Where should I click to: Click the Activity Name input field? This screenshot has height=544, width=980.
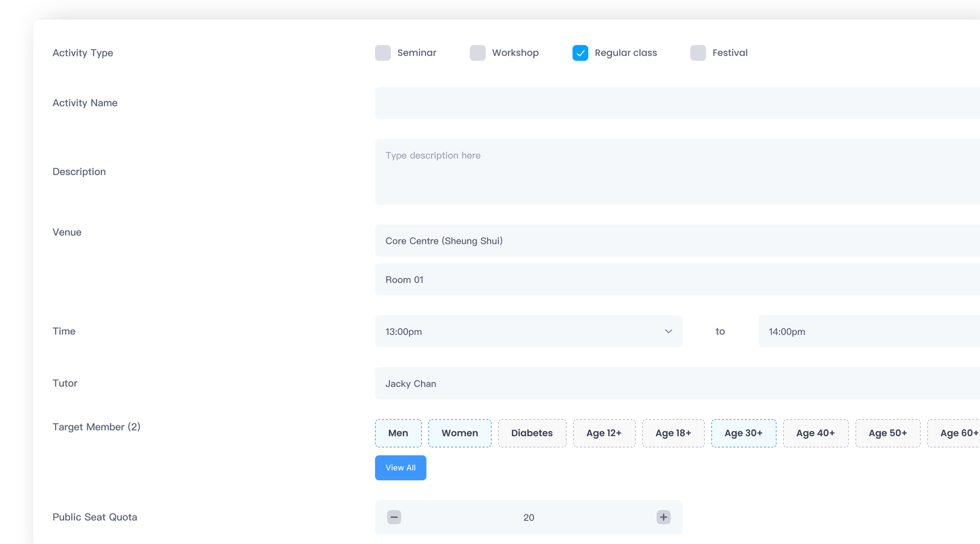(x=677, y=103)
